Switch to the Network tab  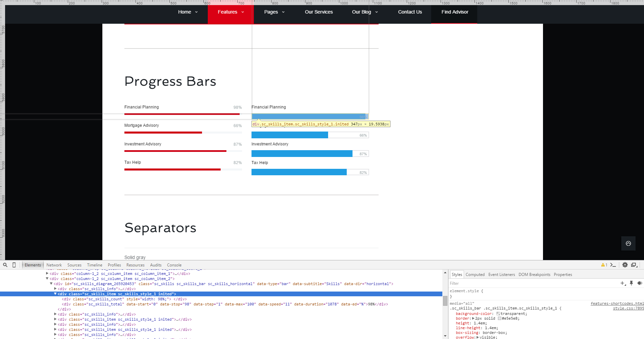[54, 265]
